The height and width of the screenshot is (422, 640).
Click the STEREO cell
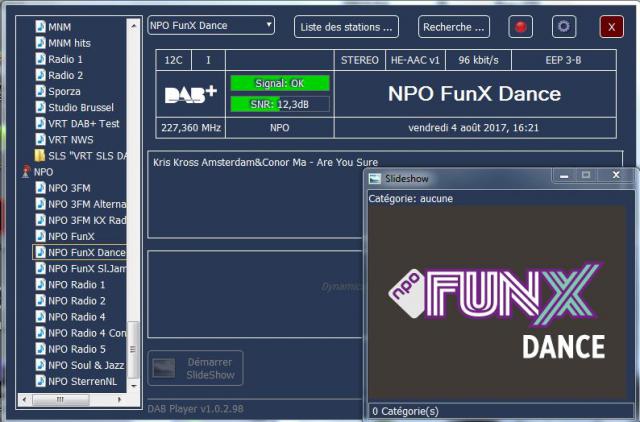pyautogui.click(x=360, y=60)
